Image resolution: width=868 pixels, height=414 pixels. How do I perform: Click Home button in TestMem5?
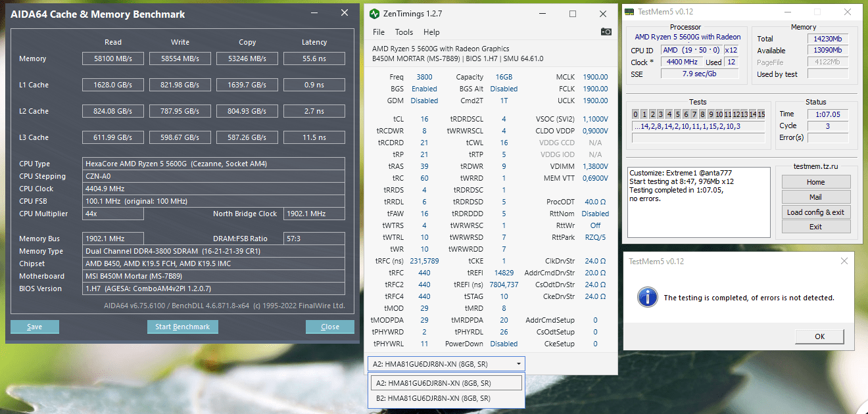click(x=816, y=182)
